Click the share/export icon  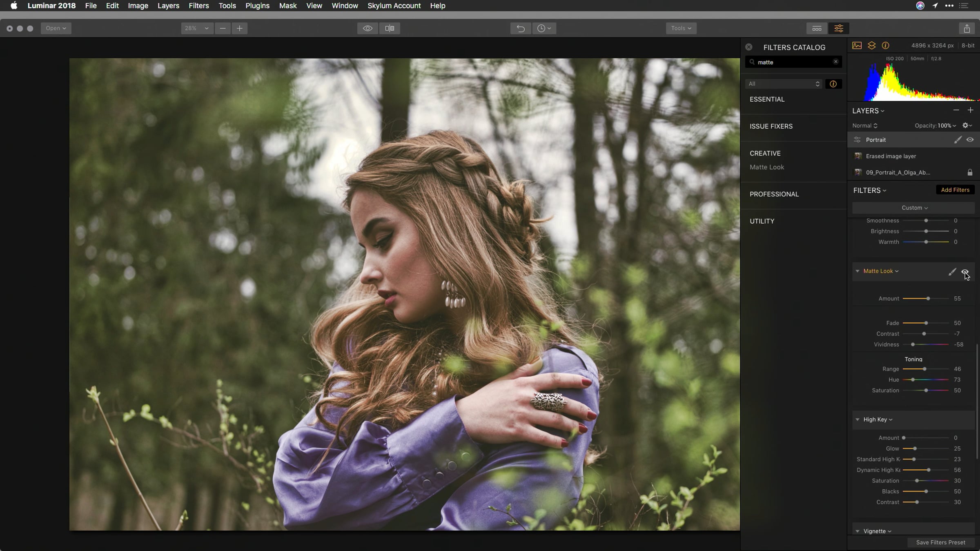tap(967, 28)
